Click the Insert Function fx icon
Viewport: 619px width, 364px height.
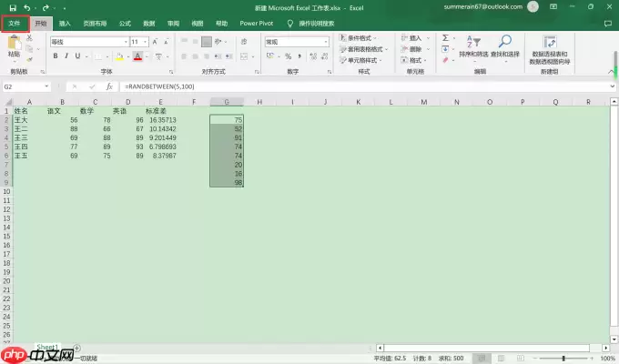point(109,86)
